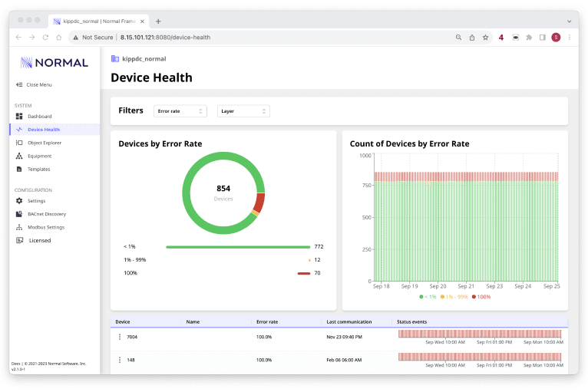Open the Templates page

[x=55, y=169]
